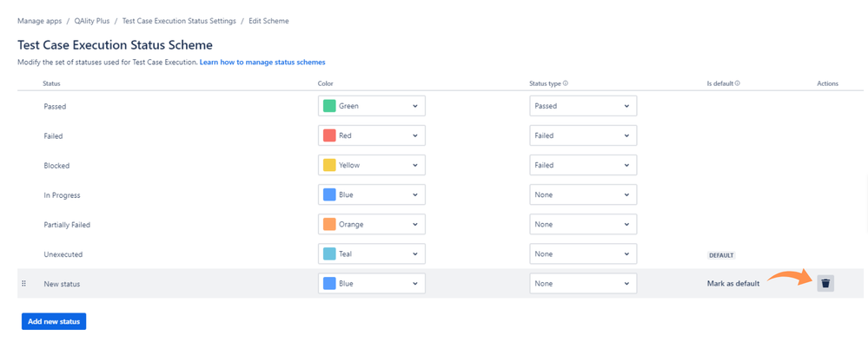The width and height of the screenshot is (868, 362).
Task: Select the New status name text
Action: click(62, 284)
